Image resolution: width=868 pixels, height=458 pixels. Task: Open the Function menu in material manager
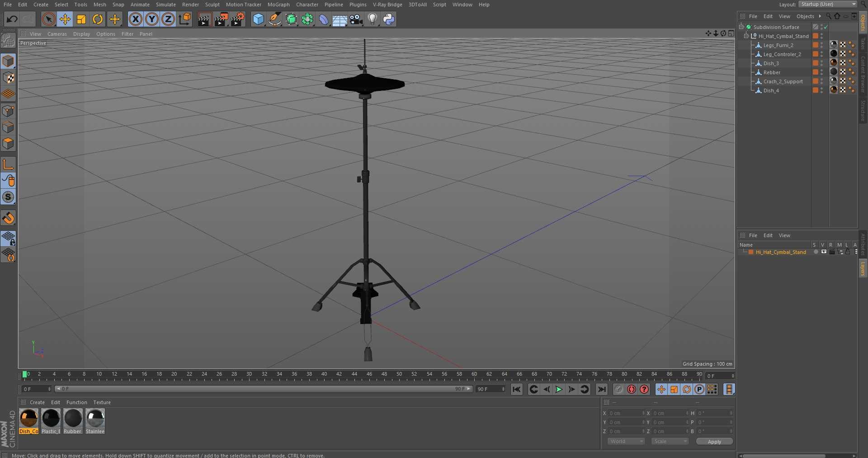click(76, 402)
